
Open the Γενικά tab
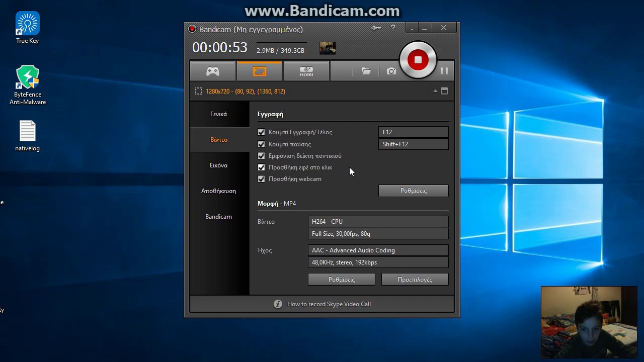[219, 114]
